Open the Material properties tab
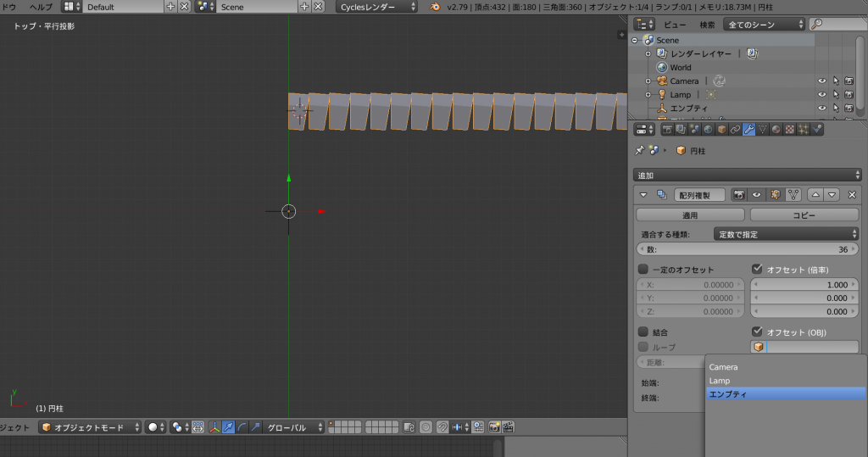868x457 pixels. coord(776,130)
